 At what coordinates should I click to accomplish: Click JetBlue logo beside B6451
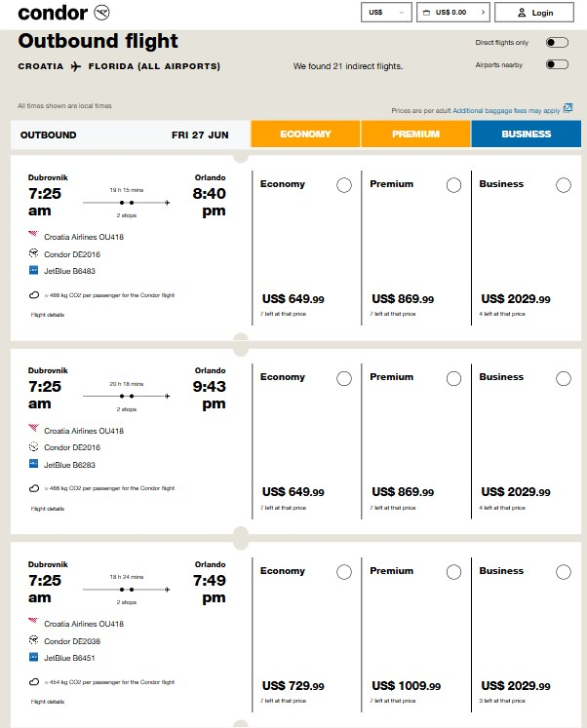pyautogui.click(x=33, y=657)
